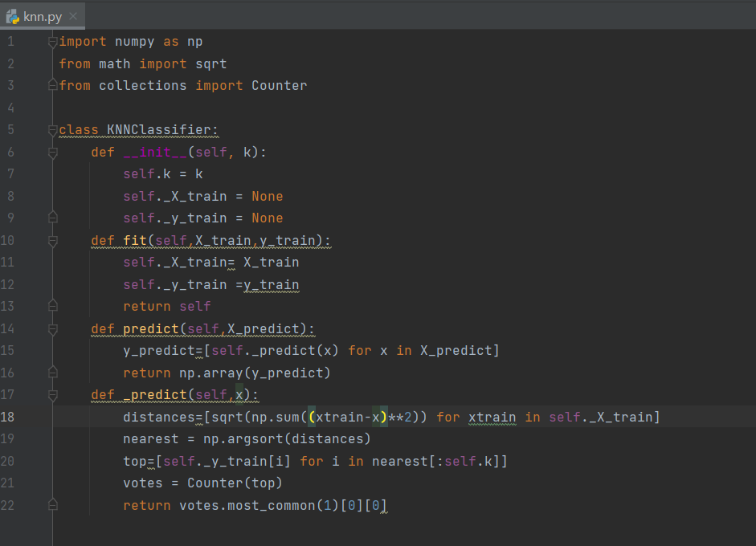This screenshot has width=756, height=546.
Task: Click 'Counter(top)' on line 21
Action: (235, 483)
